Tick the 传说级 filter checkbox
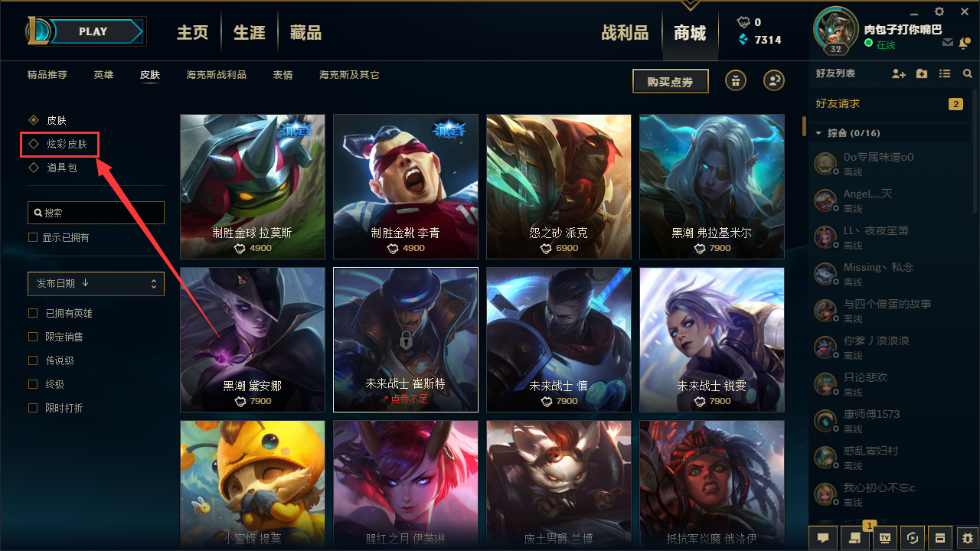 [33, 360]
